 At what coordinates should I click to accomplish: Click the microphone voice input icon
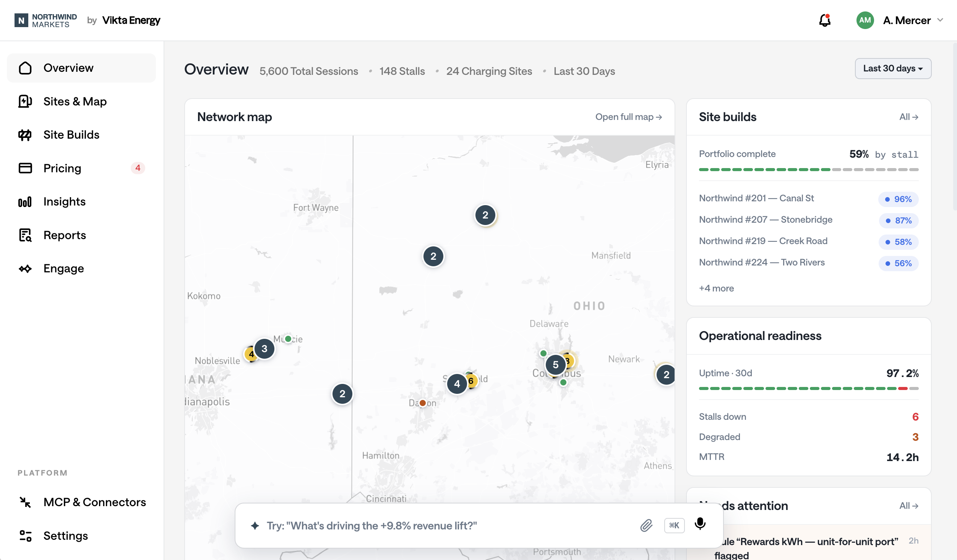pos(700,524)
